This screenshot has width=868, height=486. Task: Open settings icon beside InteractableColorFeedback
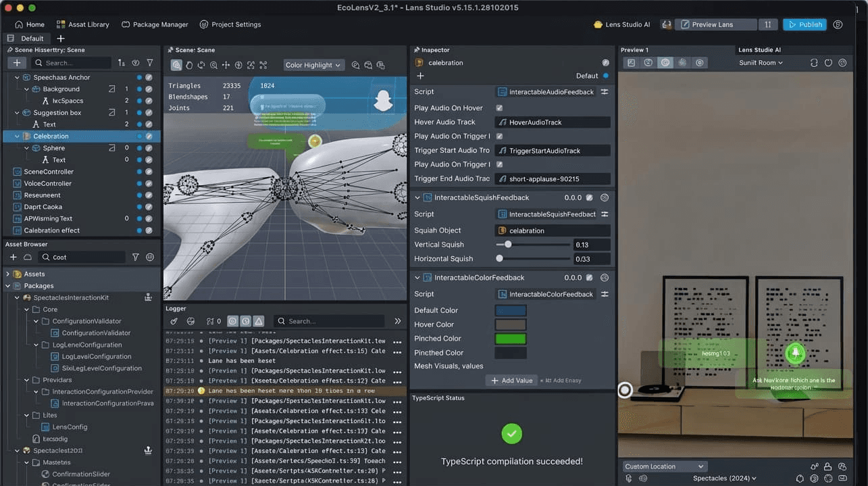[605, 277]
